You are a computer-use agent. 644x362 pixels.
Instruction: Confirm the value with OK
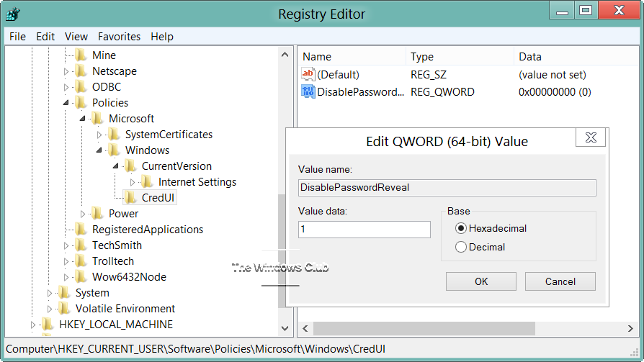tap(481, 281)
